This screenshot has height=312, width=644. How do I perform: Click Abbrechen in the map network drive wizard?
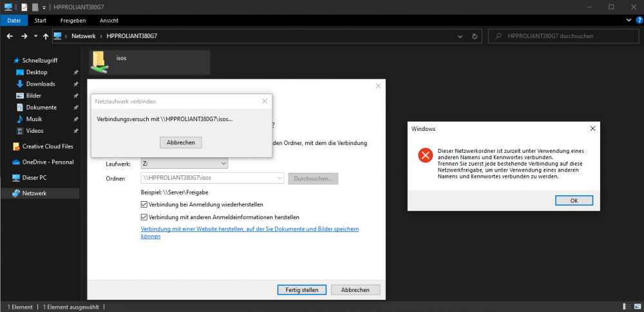pos(355,290)
